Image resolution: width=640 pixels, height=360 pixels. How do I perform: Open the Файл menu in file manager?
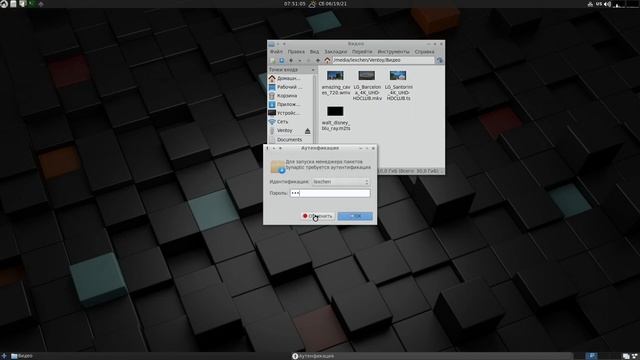pyautogui.click(x=276, y=52)
